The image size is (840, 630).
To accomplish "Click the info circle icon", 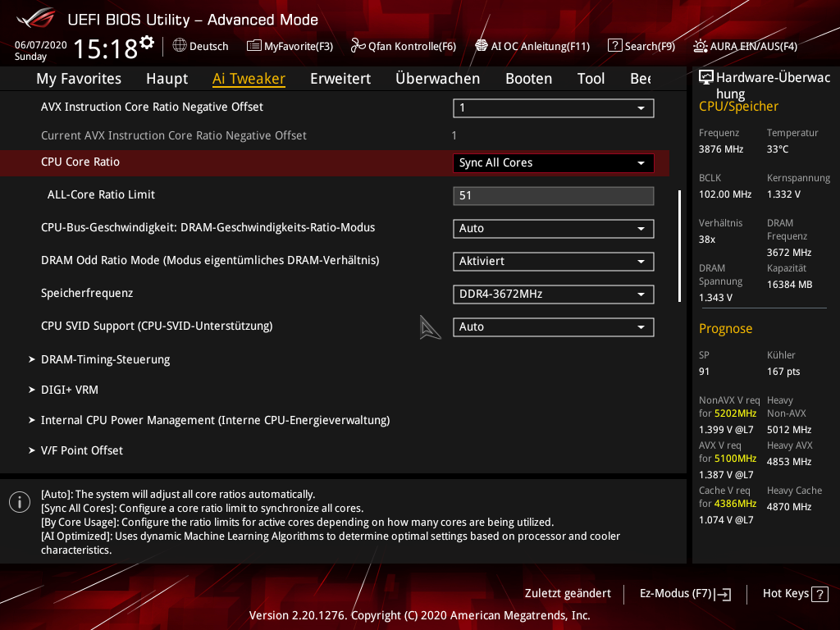I will tap(20, 502).
